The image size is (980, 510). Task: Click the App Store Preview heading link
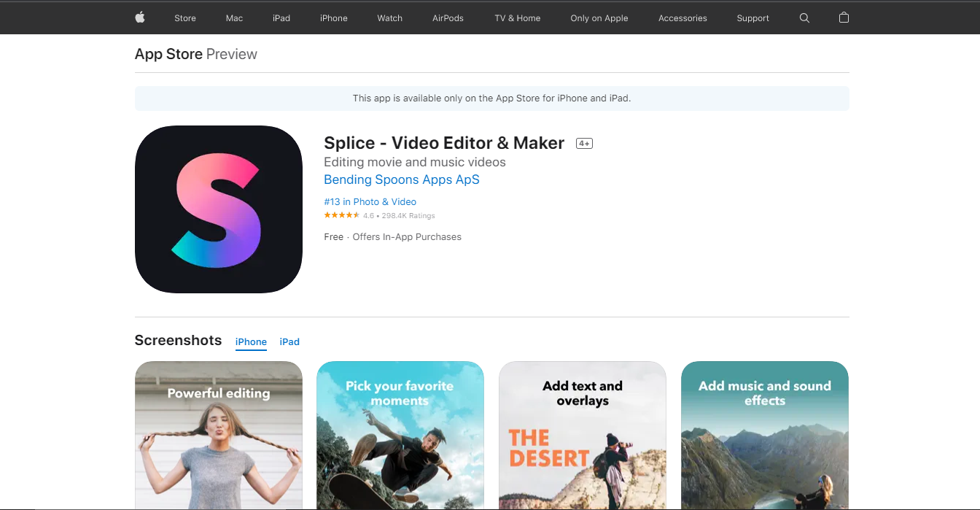click(x=196, y=54)
